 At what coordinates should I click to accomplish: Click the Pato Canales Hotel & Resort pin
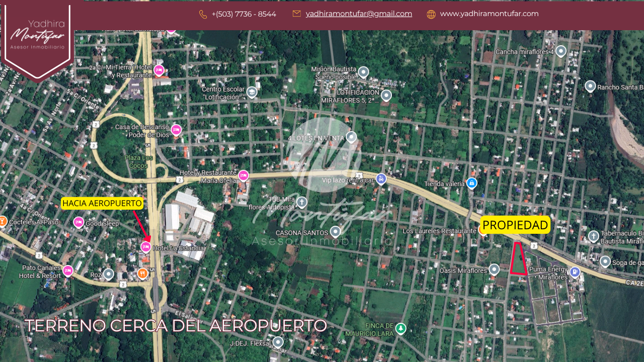coord(67,270)
